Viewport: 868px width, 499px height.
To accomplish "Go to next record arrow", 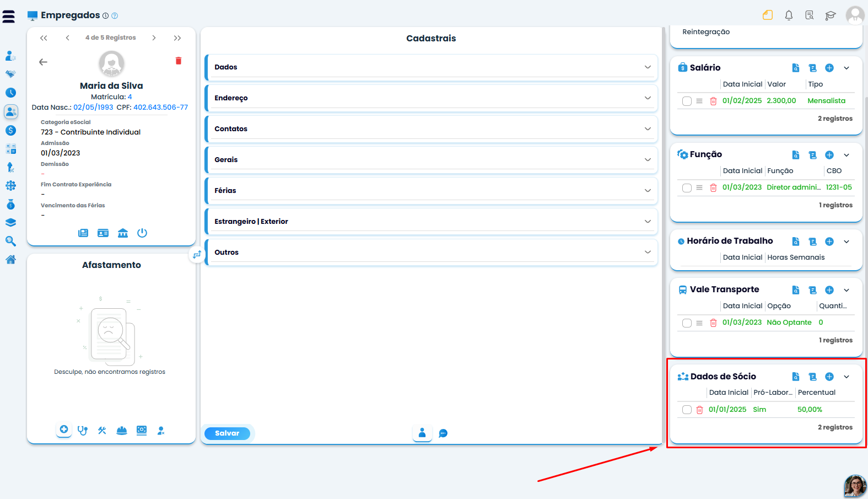I will click(154, 38).
